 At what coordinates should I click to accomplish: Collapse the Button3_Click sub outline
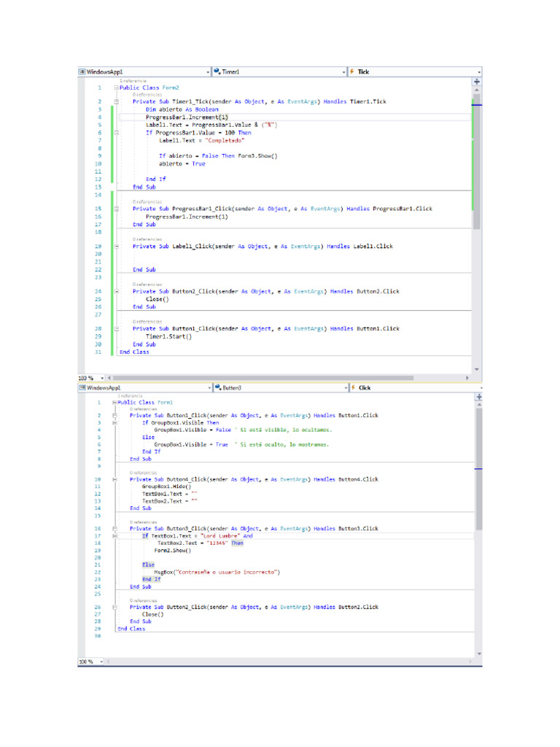point(114,528)
